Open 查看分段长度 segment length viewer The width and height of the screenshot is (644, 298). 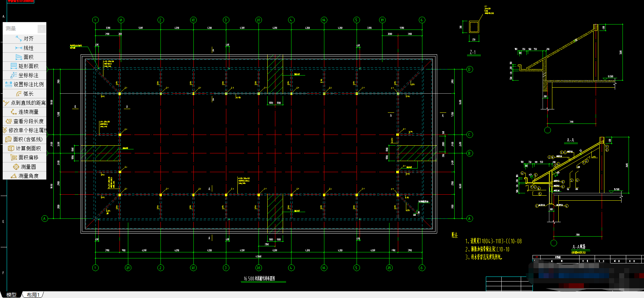pos(25,121)
